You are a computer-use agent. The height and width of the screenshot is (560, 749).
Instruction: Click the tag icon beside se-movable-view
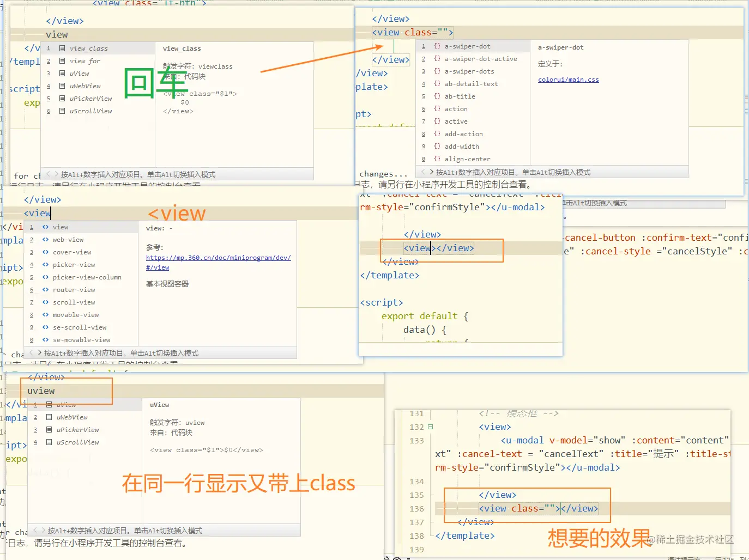(x=46, y=340)
